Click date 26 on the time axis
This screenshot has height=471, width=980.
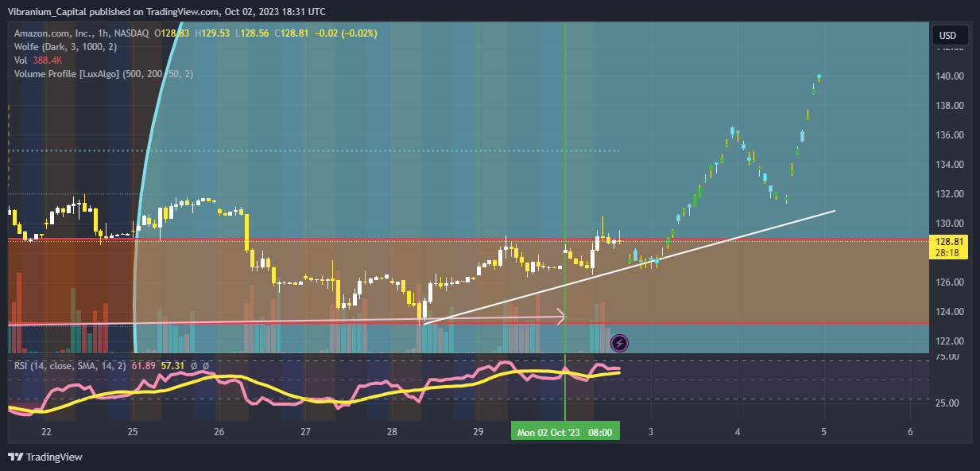219,432
